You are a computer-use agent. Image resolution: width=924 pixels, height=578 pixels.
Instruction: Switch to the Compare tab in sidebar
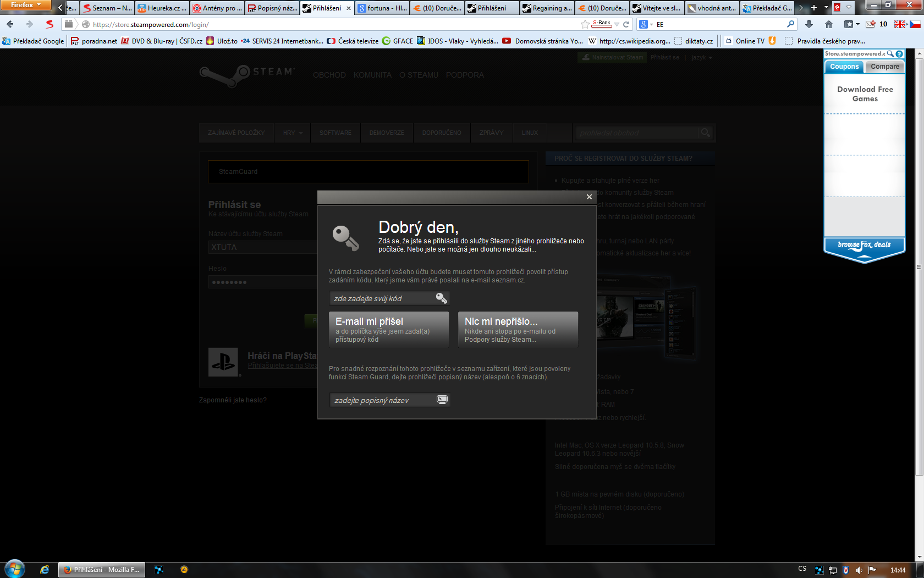[884, 67]
